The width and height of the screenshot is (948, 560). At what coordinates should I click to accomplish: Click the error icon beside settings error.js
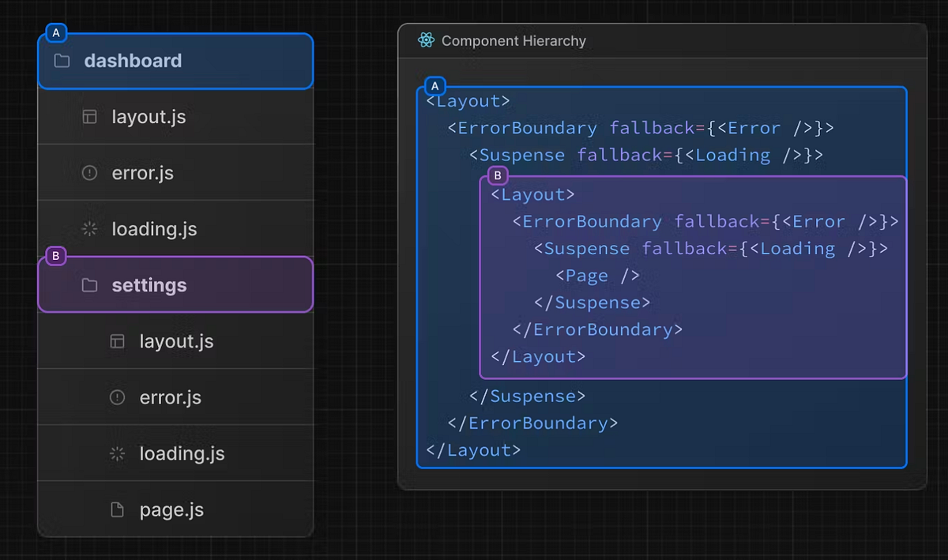point(117,397)
